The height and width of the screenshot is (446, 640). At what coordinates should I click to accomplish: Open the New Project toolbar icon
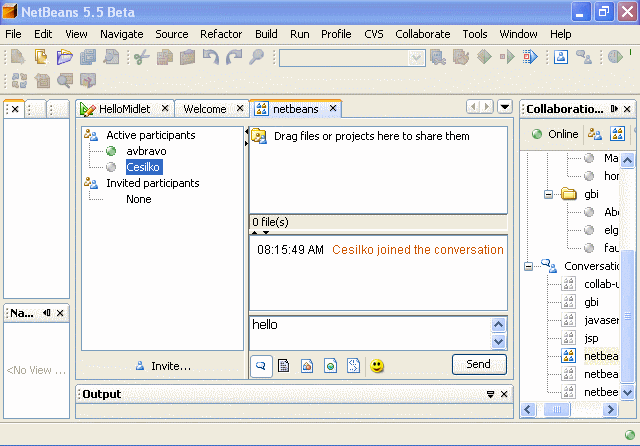click(41, 57)
